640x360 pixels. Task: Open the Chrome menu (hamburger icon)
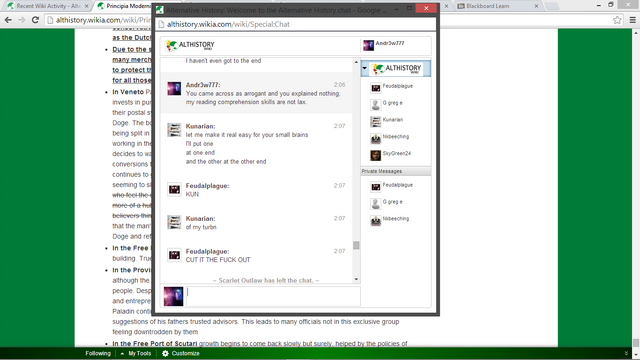click(x=632, y=20)
